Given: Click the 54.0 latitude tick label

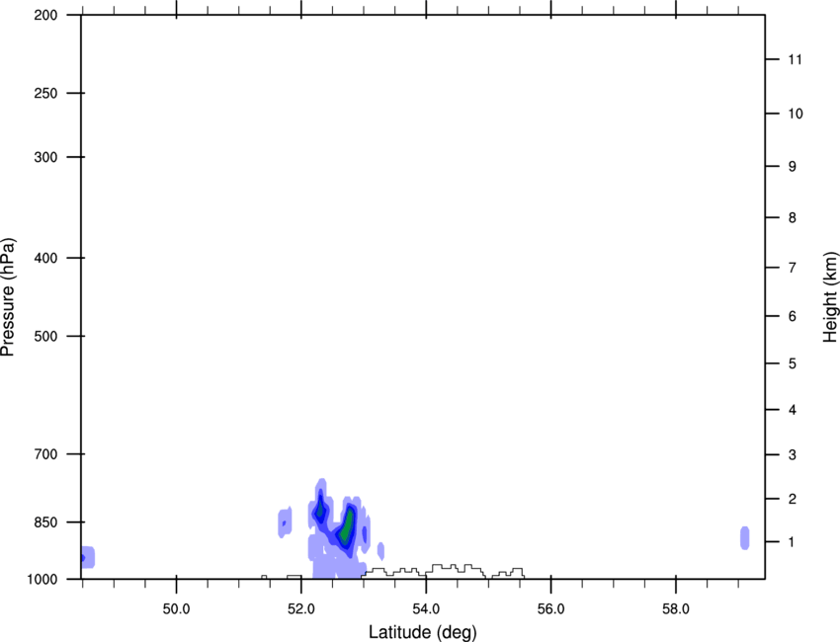Looking at the screenshot, I should 427,609.
